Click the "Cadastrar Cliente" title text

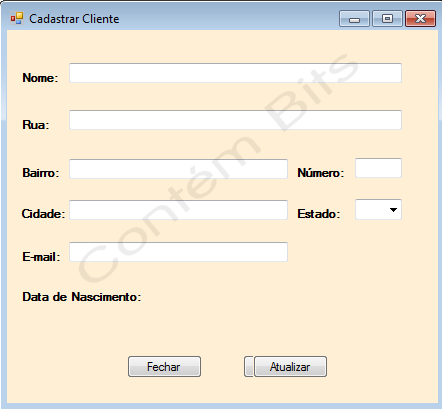pos(74,19)
